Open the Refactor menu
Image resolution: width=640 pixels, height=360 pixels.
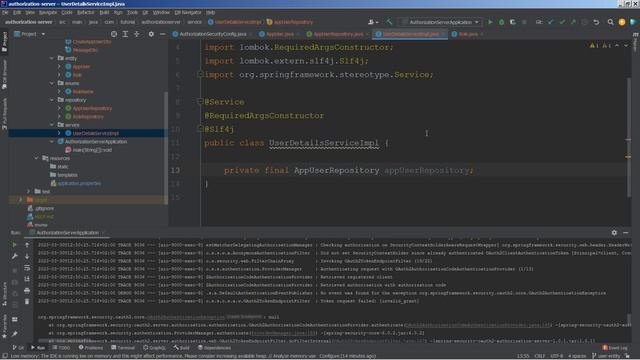(85, 13)
